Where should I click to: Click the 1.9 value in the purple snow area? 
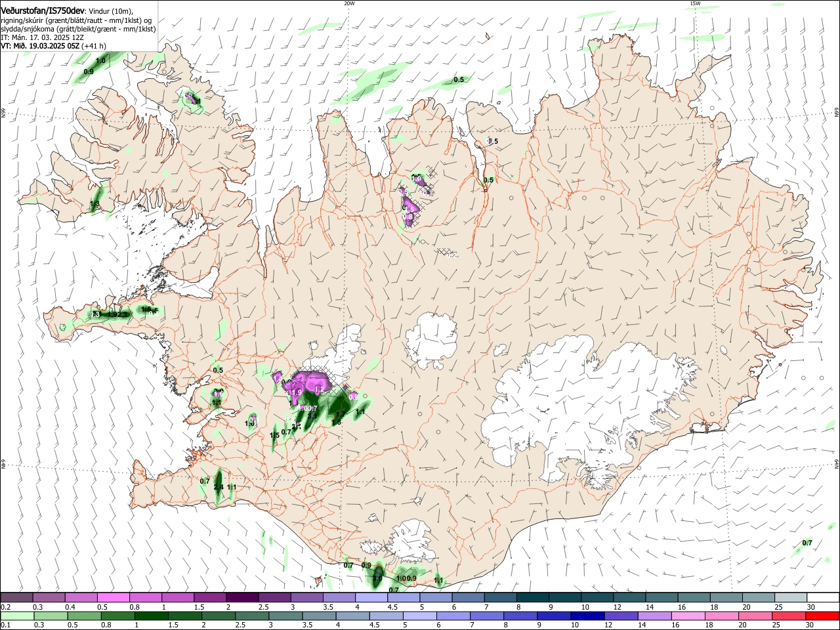297,392
